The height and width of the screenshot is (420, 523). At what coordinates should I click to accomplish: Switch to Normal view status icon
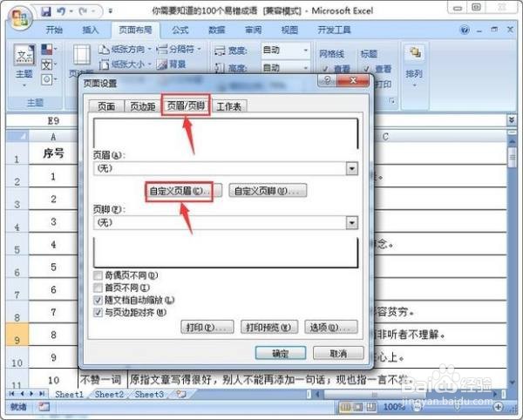345,407
